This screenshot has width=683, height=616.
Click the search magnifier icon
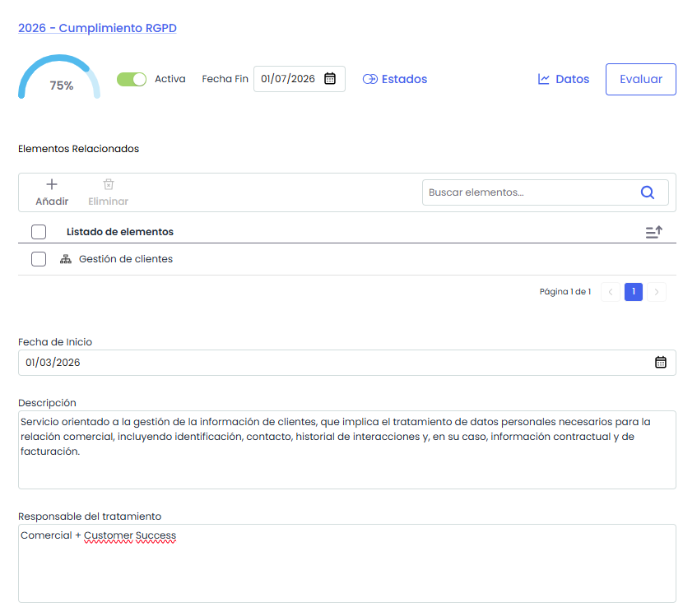(x=648, y=192)
